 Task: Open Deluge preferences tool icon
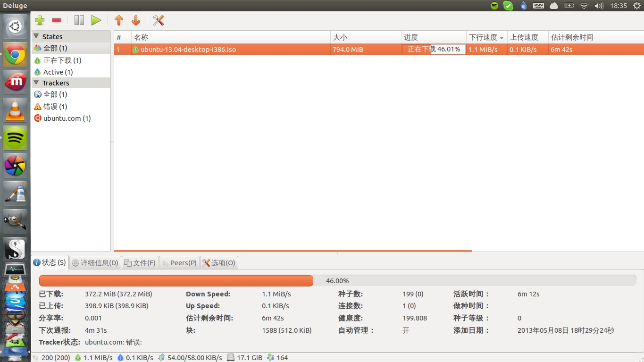(159, 20)
